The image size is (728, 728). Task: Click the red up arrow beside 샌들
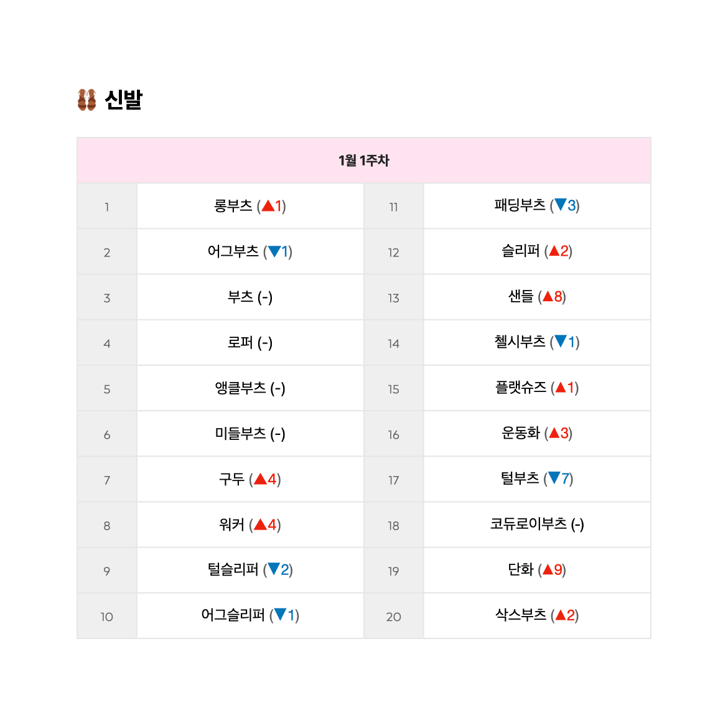[548, 296]
